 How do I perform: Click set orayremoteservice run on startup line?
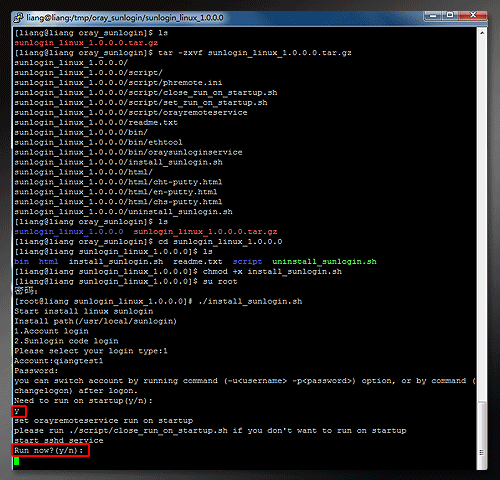coord(103,421)
